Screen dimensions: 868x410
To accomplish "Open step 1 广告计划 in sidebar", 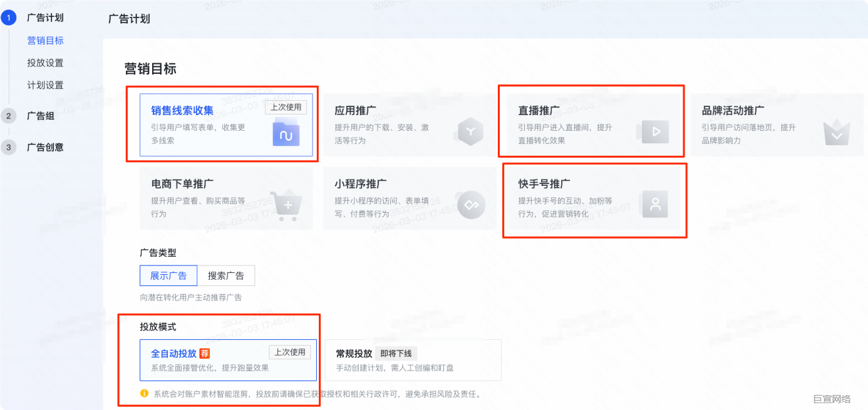I will pos(45,18).
